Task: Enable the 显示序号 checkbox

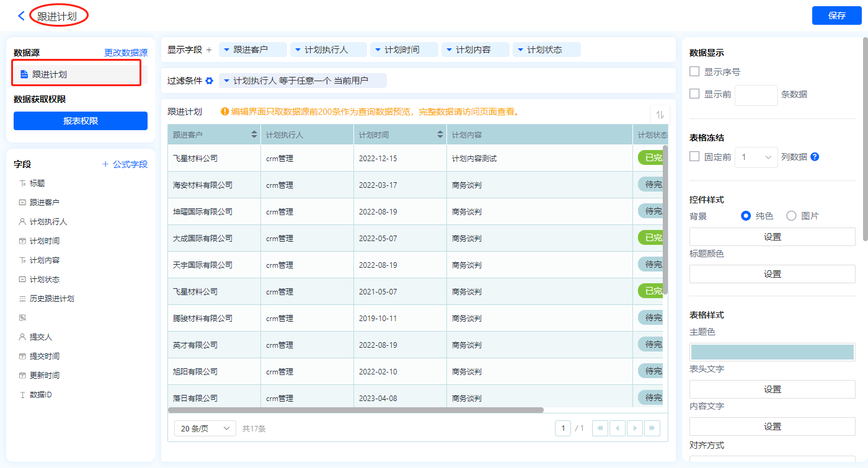Action: (x=694, y=72)
